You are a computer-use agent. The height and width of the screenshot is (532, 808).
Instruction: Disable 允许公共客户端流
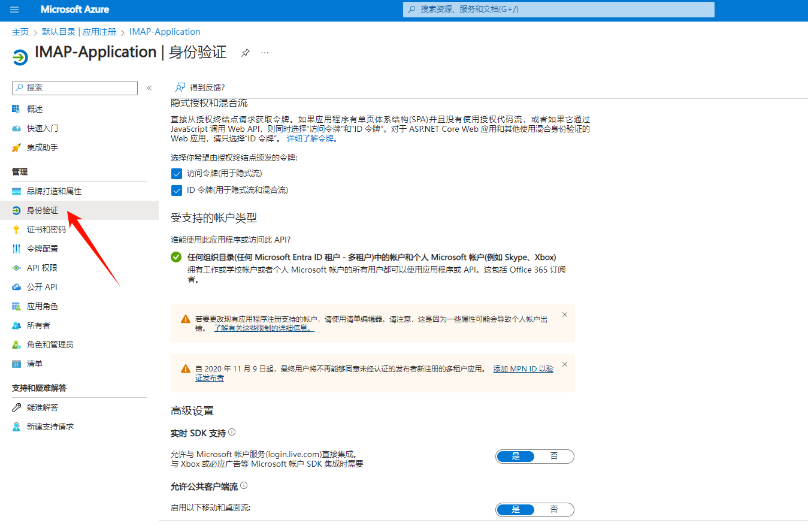pos(554,510)
